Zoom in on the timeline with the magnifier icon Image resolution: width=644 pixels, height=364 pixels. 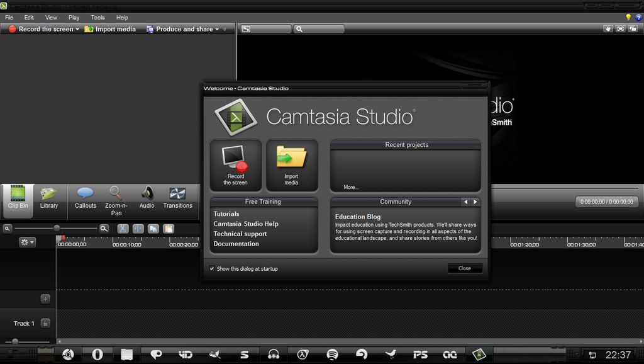tap(104, 229)
